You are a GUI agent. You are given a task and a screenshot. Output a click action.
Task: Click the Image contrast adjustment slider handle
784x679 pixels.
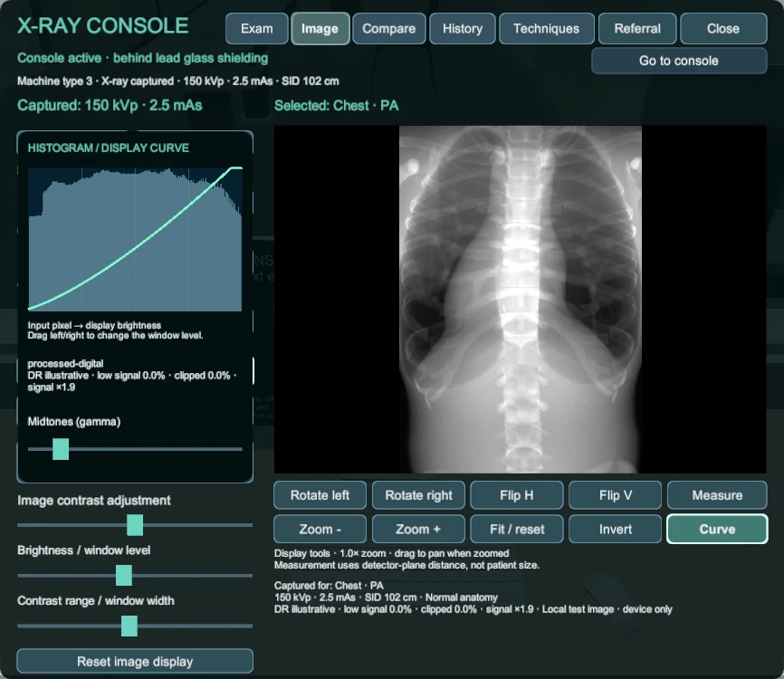coord(135,525)
